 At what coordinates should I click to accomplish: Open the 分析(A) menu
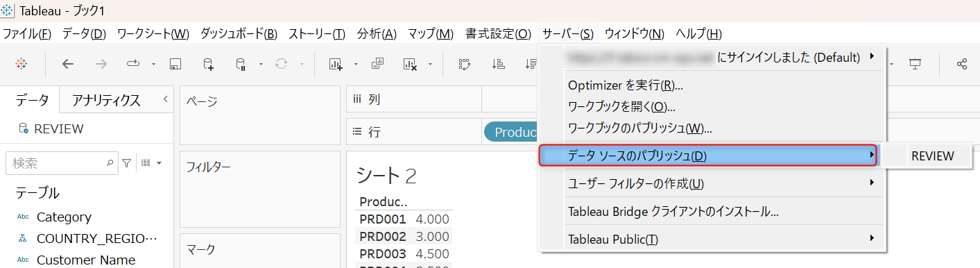pyautogui.click(x=377, y=33)
